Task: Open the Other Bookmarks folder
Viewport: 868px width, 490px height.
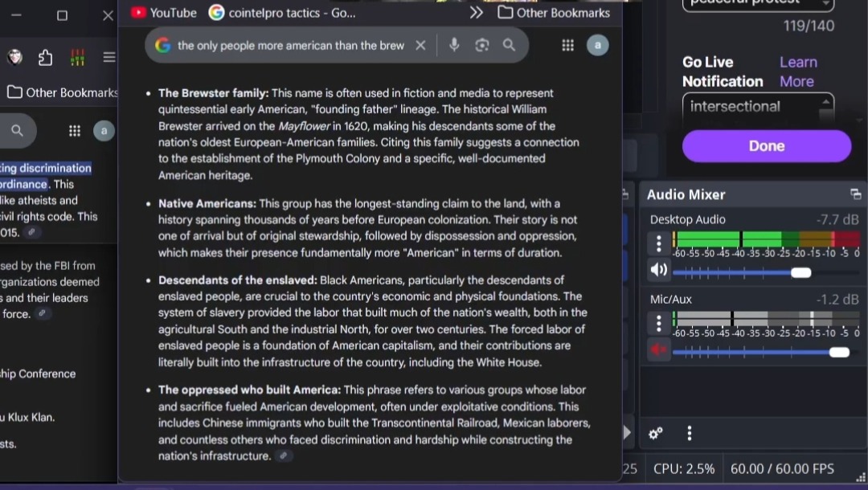Action: pos(554,12)
